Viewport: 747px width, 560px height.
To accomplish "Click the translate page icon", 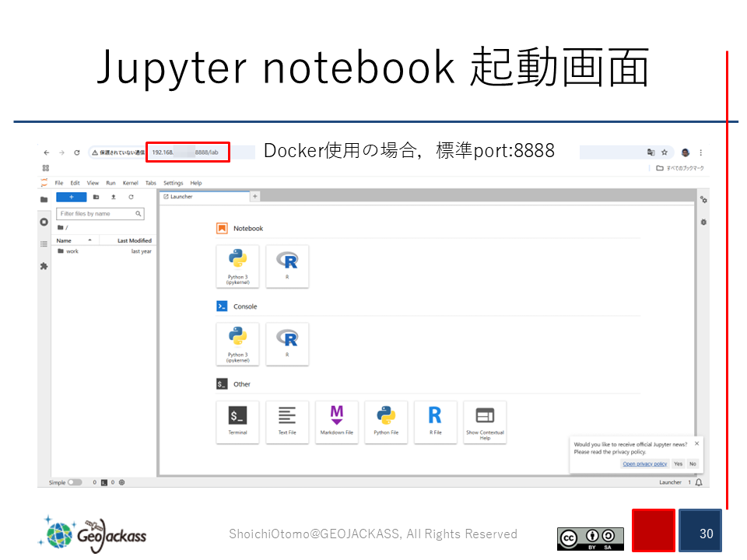I will pyautogui.click(x=651, y=152).
